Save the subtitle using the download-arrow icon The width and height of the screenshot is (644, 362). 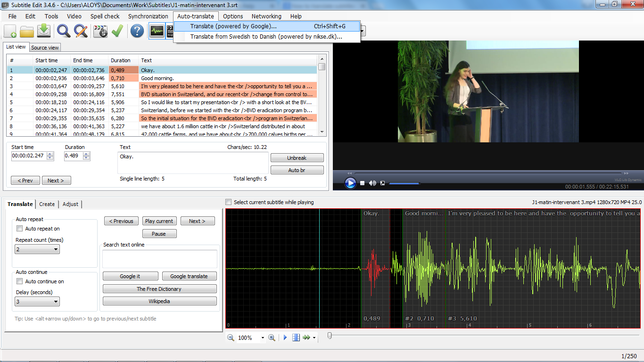[44, 32]
